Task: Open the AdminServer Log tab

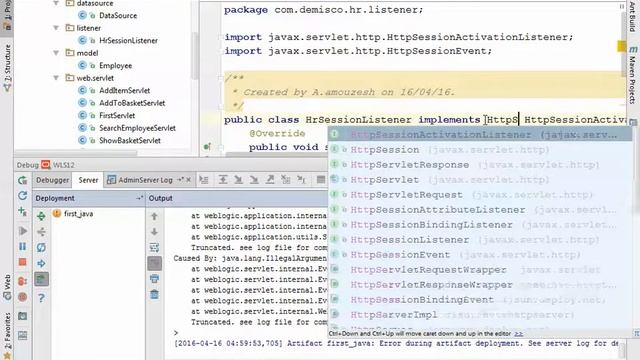Action: pos(144,180)
